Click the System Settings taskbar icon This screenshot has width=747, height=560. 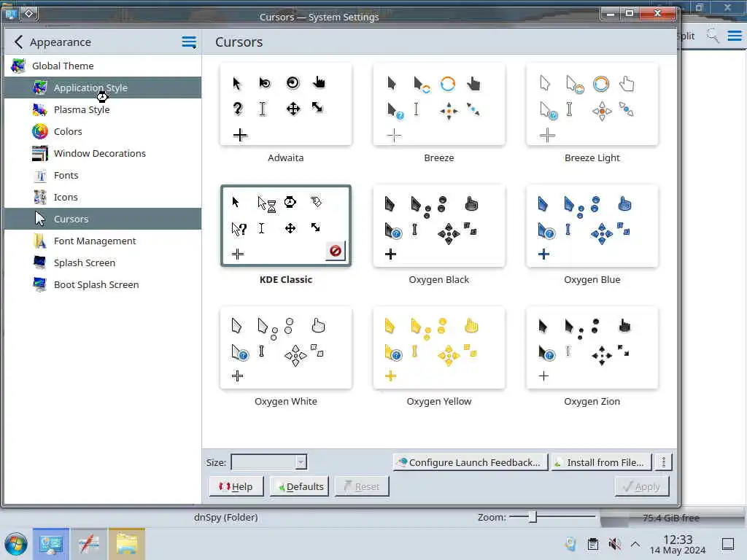point(51,544)
